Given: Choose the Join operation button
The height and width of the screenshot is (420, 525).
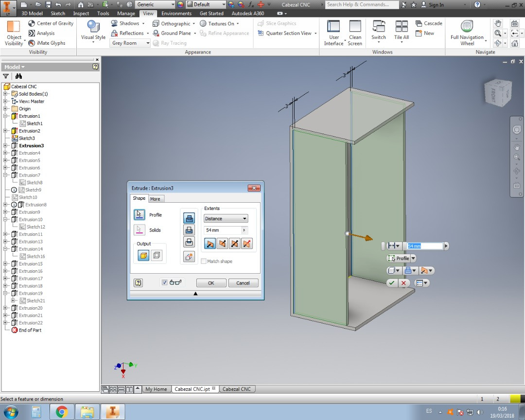Looking at the screenshot, I should [x=189, y=218].
